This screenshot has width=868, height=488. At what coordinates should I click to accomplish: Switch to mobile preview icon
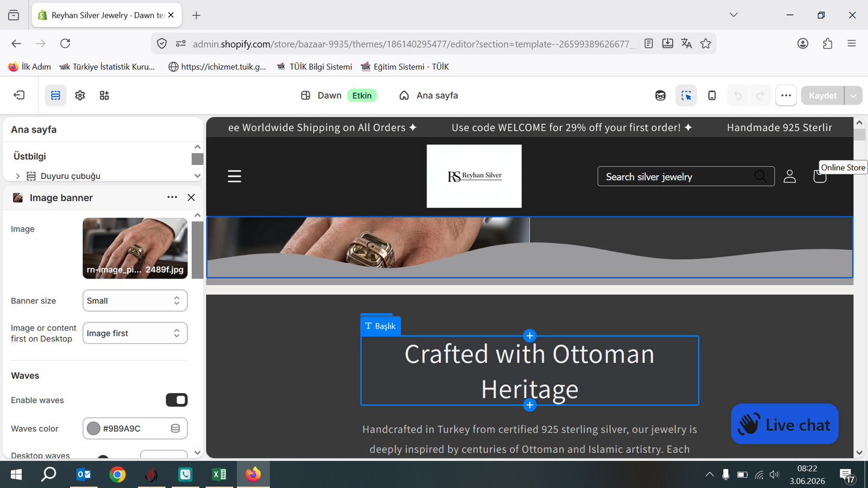pos(712,95)
